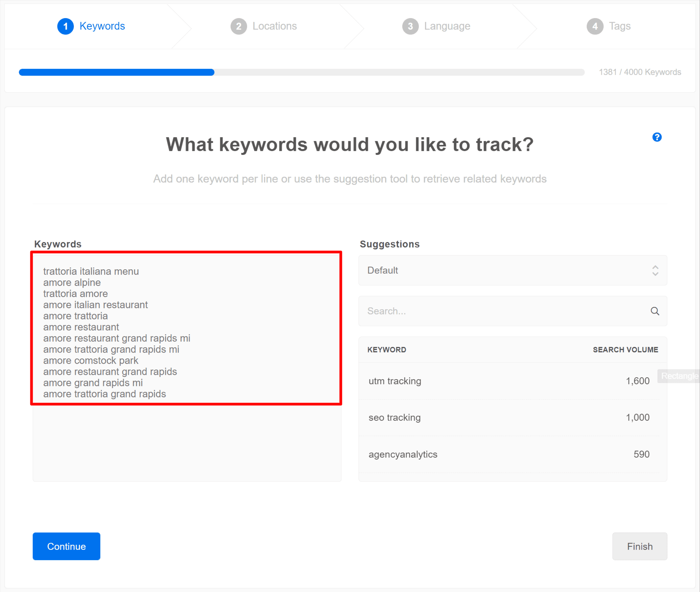700x592 pixels.
Task: Expand the suggestion source selector
Action: (x=513, y=270)
